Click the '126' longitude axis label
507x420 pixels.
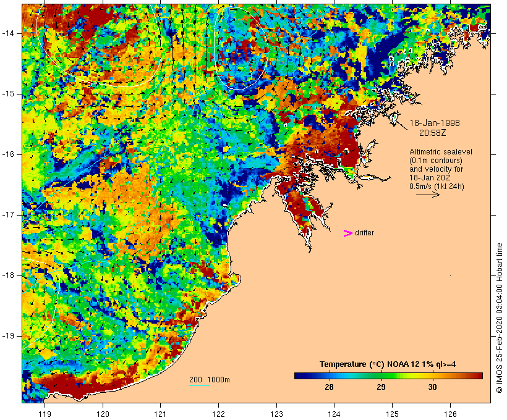[x=450, y=414]
